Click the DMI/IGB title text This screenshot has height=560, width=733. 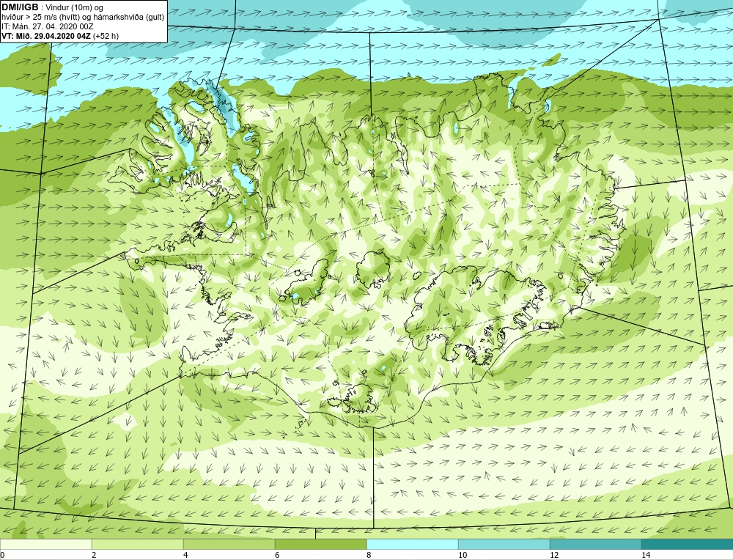20,7
